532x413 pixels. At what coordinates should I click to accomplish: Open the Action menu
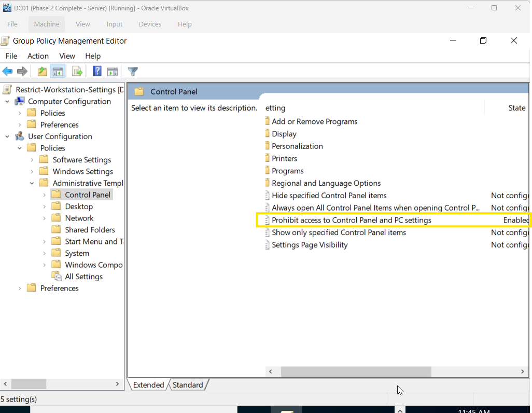point(38,56)
